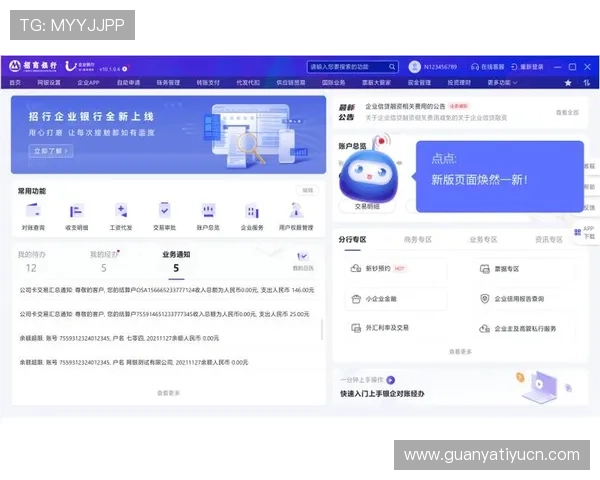Viewport: 600px width, 480px height.
Task: Click the search magnifier icon
Action: pos(392,67)
